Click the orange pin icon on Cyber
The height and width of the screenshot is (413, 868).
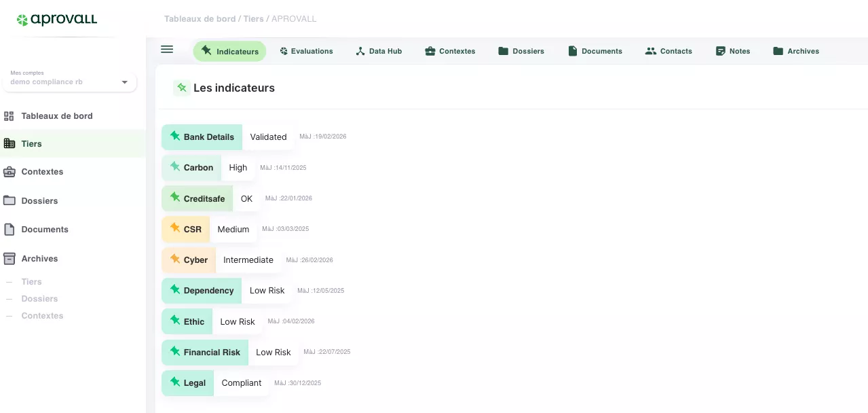point(175,259)
